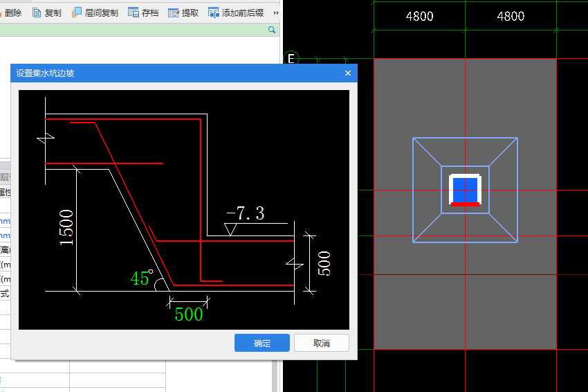Click the E axis label circle

(x=291, y=59)
